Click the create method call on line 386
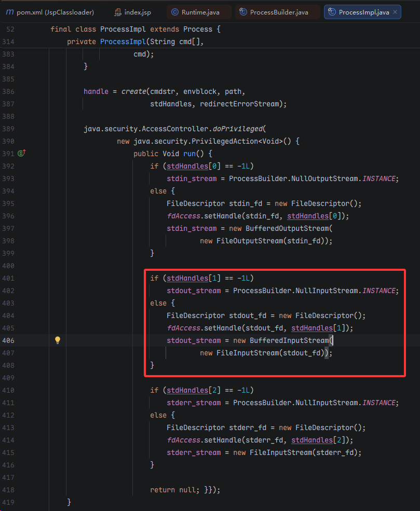The image size is (420, 511). pyautogui.click(x=133, y=91)
